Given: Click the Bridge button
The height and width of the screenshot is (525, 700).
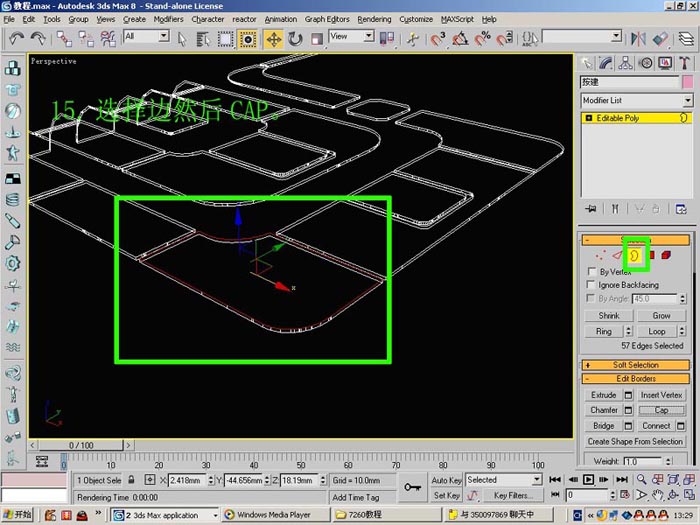Looking at the screenshot, I should pyautogui.click(x=604, y=426).
